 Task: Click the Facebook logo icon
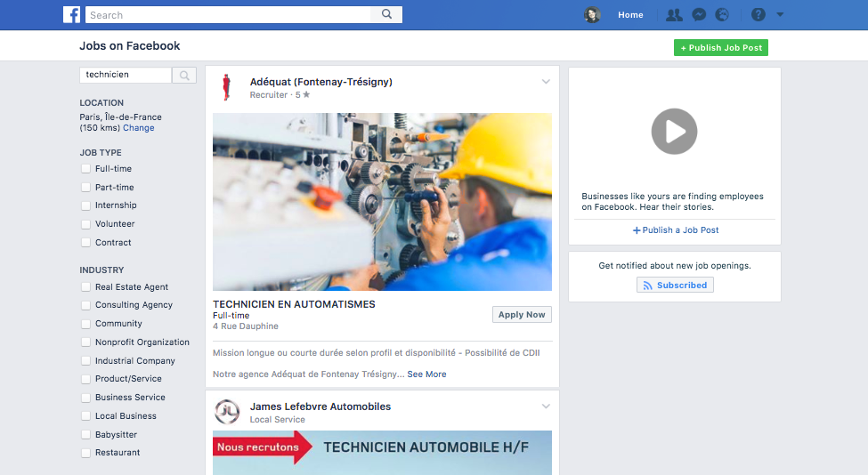click(71, 14)
